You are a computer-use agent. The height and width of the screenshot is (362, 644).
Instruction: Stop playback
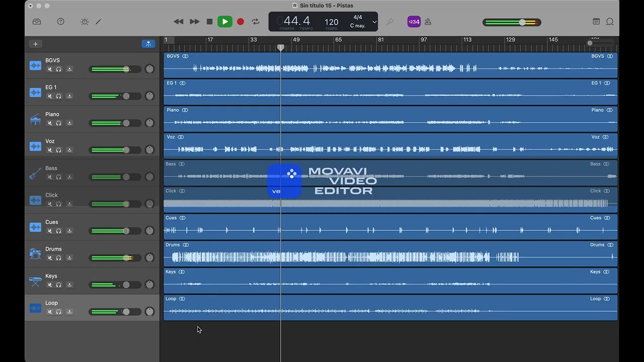click(210, 22)
